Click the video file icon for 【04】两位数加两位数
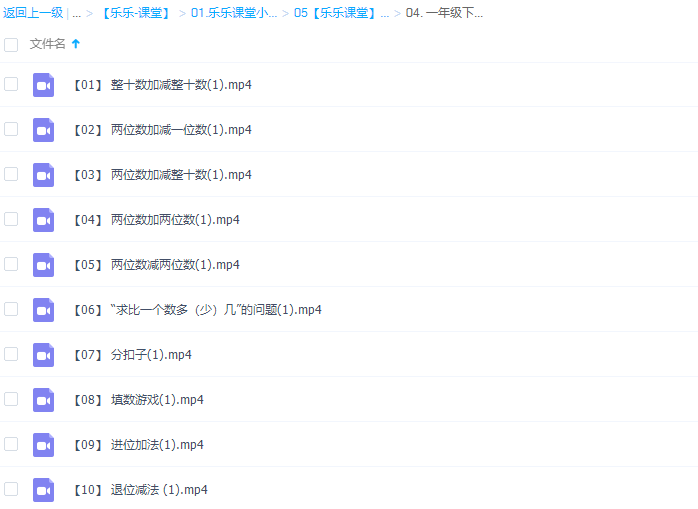 click(x=43, y=220)
